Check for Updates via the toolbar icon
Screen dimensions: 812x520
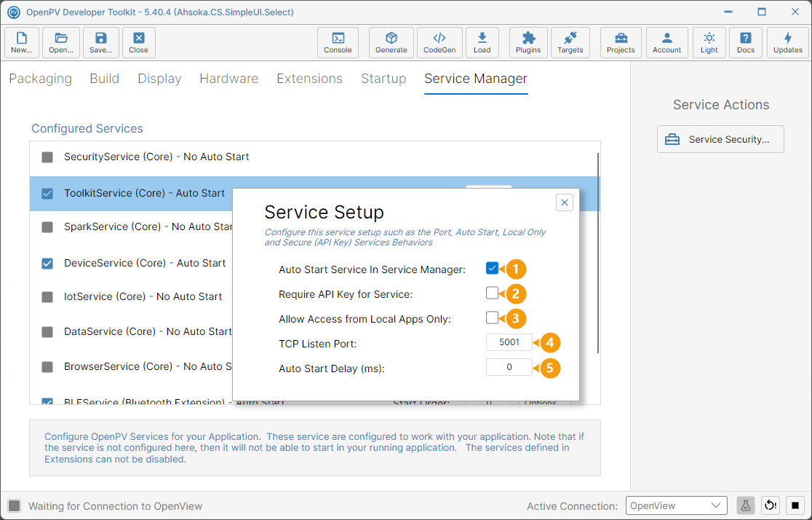click(788, 42)
